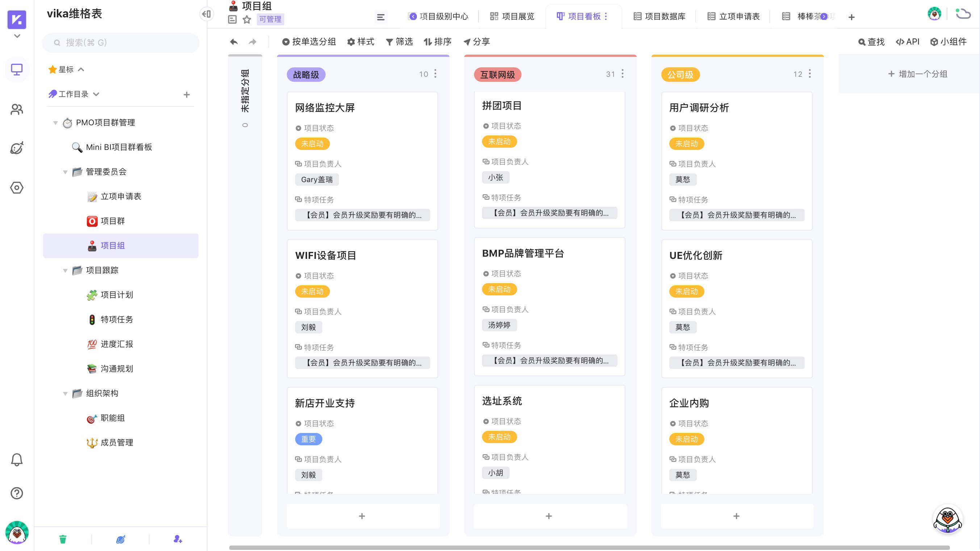The image size is (980, 551).
Task: Open 战略级 group options menu
Action: [435, 74]
